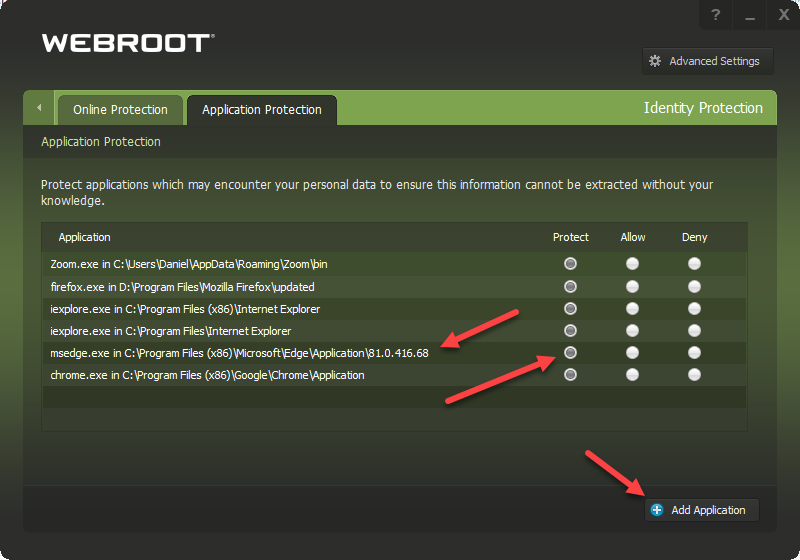Close the Webroot window
The height and width of the screenshot is (560, 800).
(x=784, y=15)
